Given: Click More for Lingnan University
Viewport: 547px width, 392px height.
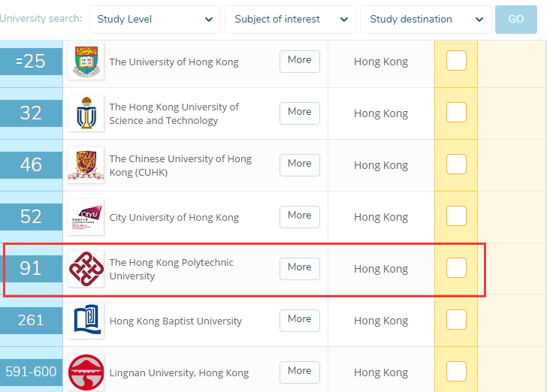Looking at the screenshot, I should coord(300,372).
